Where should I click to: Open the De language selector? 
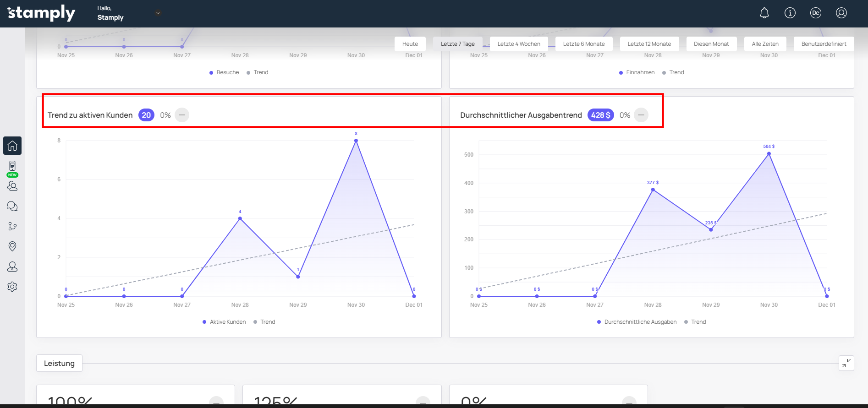(816, 13)
